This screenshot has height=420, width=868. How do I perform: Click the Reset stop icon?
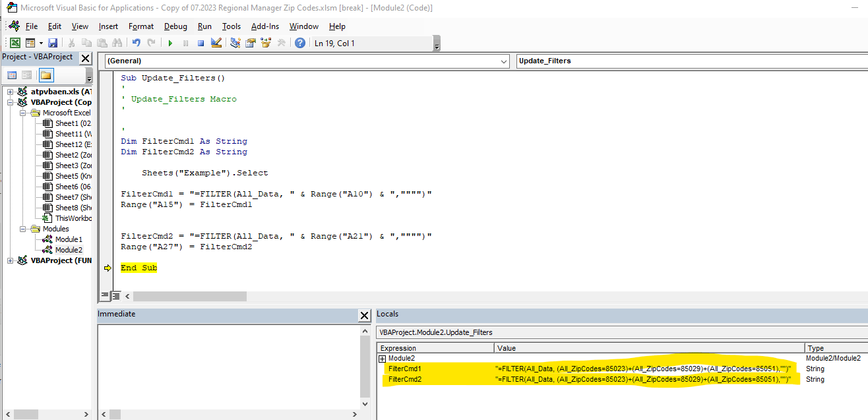click(x=201, y=43)
